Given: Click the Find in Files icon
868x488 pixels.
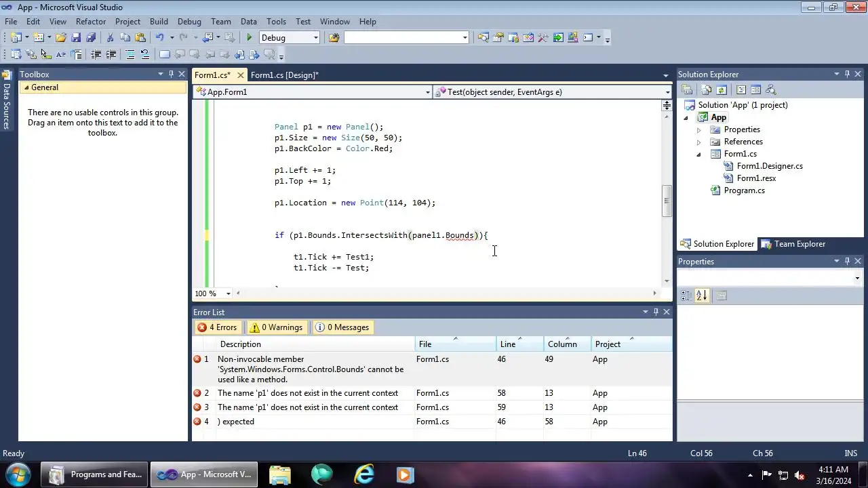Looking at the screenshot, I should pos(334,38).
